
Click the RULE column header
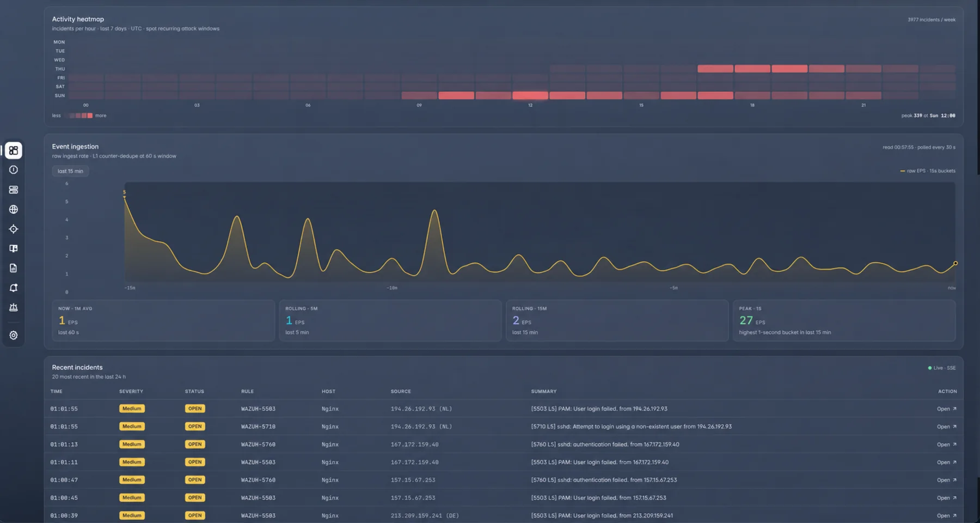pyautogui.click(x=248, y=391)
